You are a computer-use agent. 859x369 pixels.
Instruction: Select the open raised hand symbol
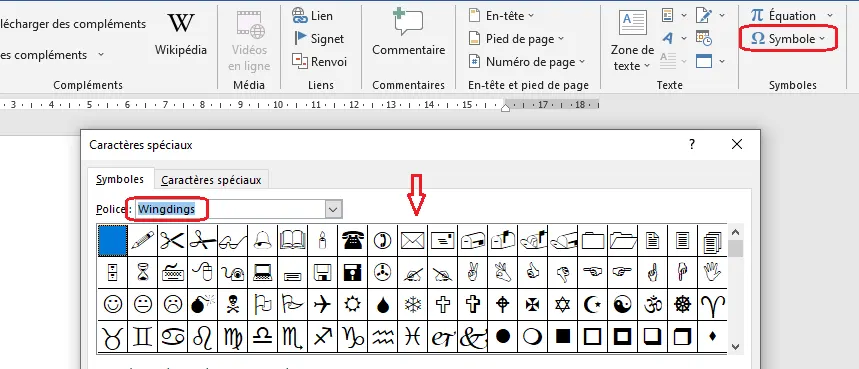[x=712, y=272]
